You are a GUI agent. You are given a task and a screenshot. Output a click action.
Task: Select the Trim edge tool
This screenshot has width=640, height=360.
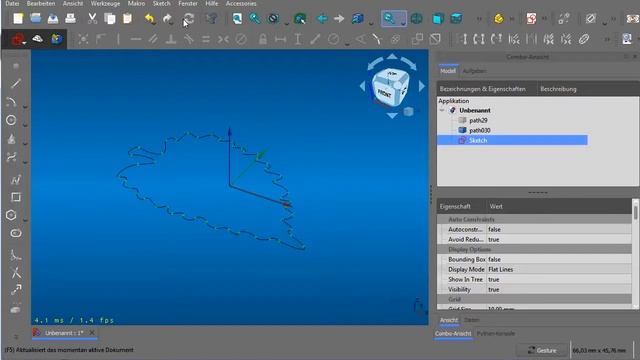16,272
